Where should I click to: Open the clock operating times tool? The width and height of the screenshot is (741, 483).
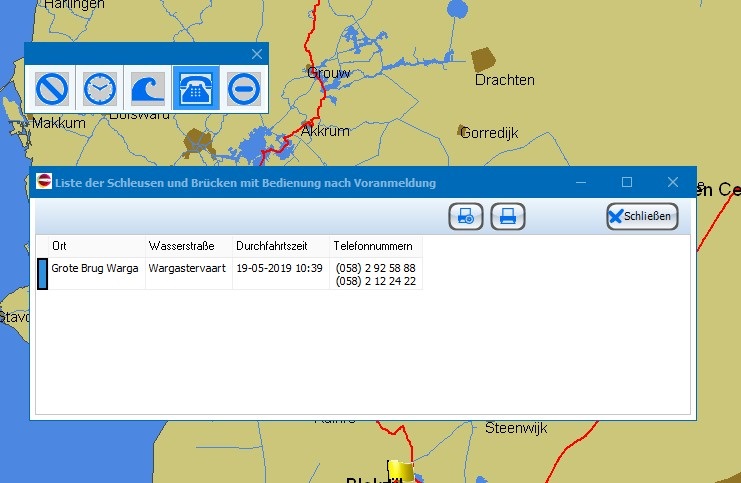[x=99, y=89]
